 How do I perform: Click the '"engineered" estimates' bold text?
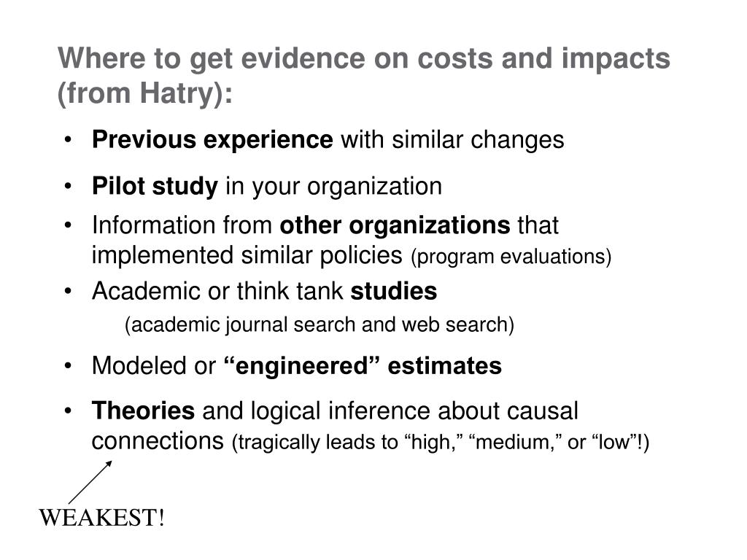363,366
